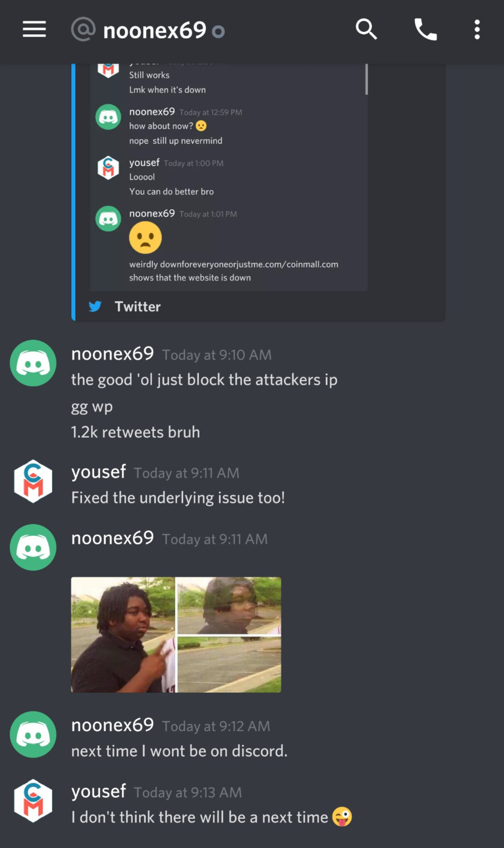Open noonex69's green avatar at 9:10 AM

click(x=33, y=363)
